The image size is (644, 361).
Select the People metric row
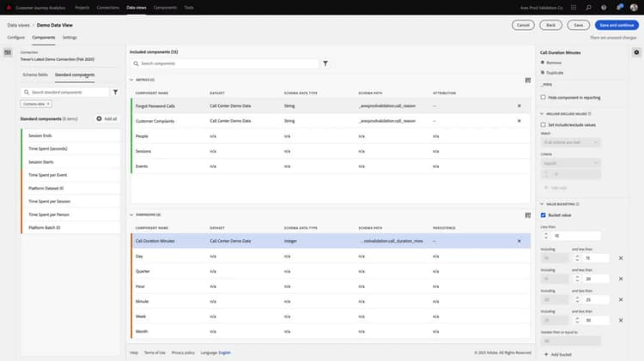[331, 136]
